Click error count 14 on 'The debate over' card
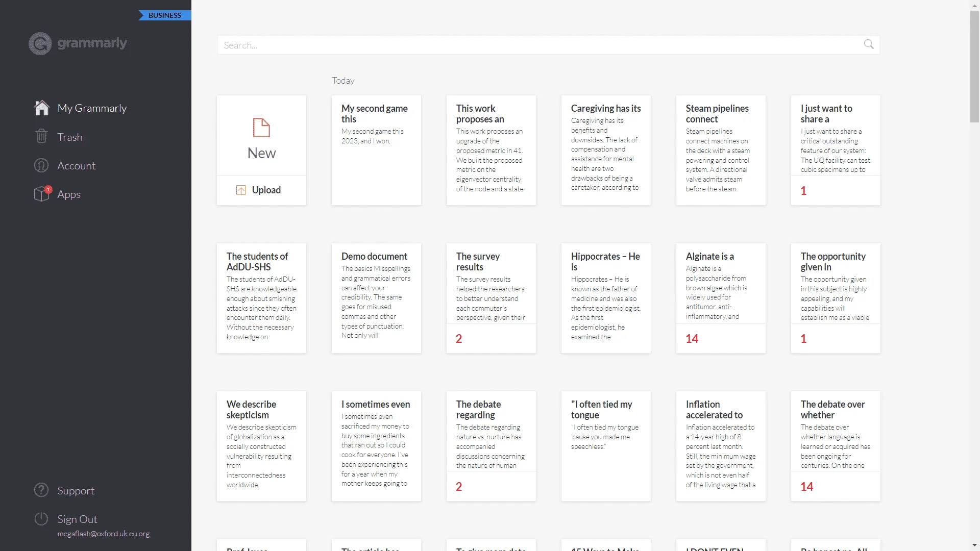980x551 pixels. 807,487
